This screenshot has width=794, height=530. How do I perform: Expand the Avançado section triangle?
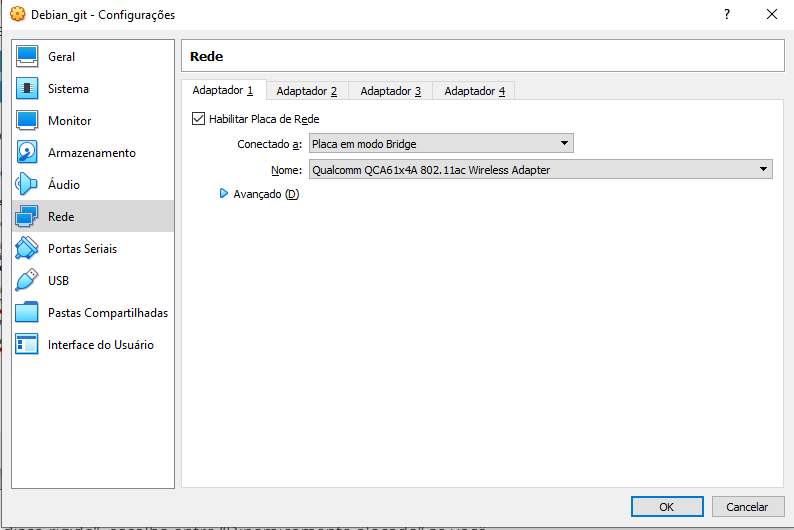(223, 193)
